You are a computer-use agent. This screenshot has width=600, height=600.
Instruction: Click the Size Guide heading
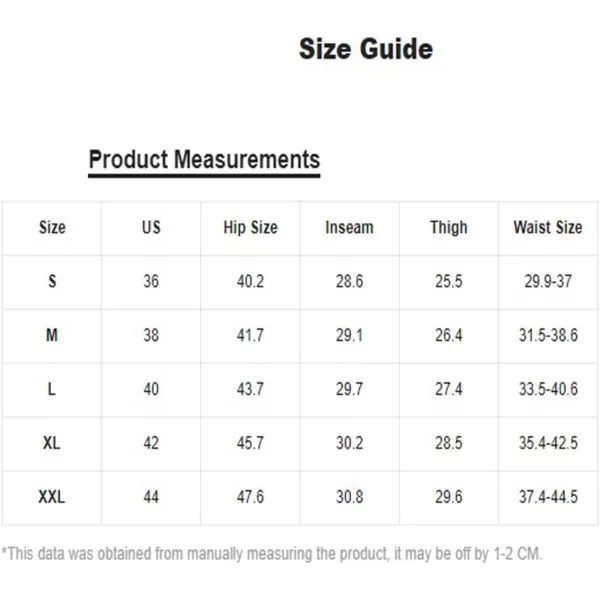tap(365, 49)
